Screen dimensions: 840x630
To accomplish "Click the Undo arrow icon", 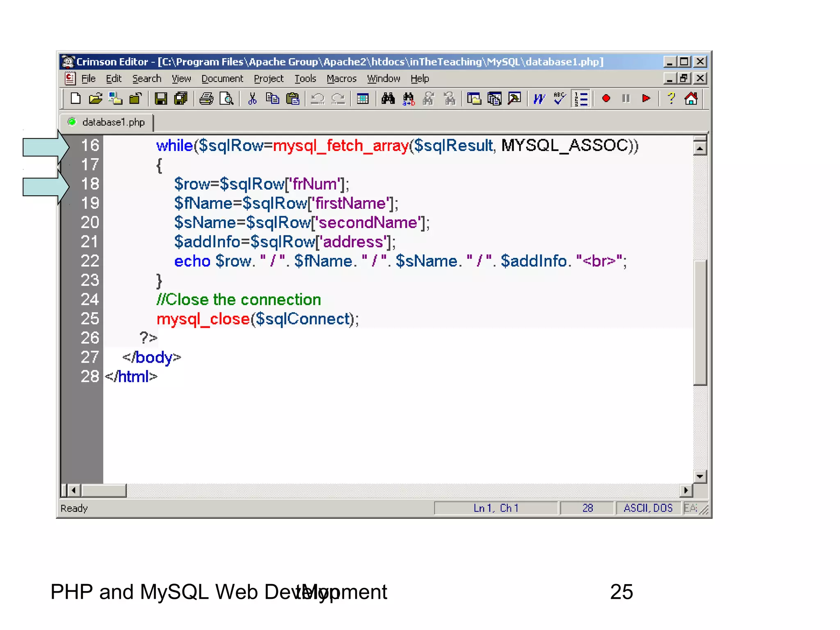I will click(317, 99).
